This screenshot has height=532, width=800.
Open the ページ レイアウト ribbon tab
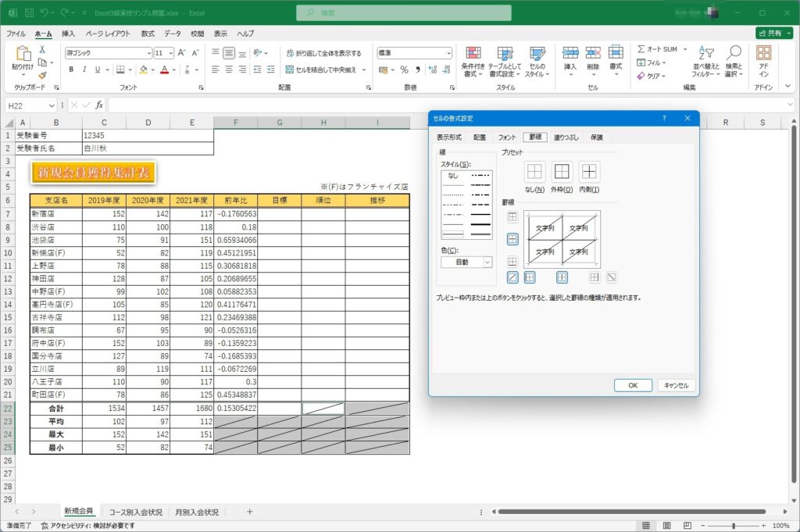click(108, 34)
